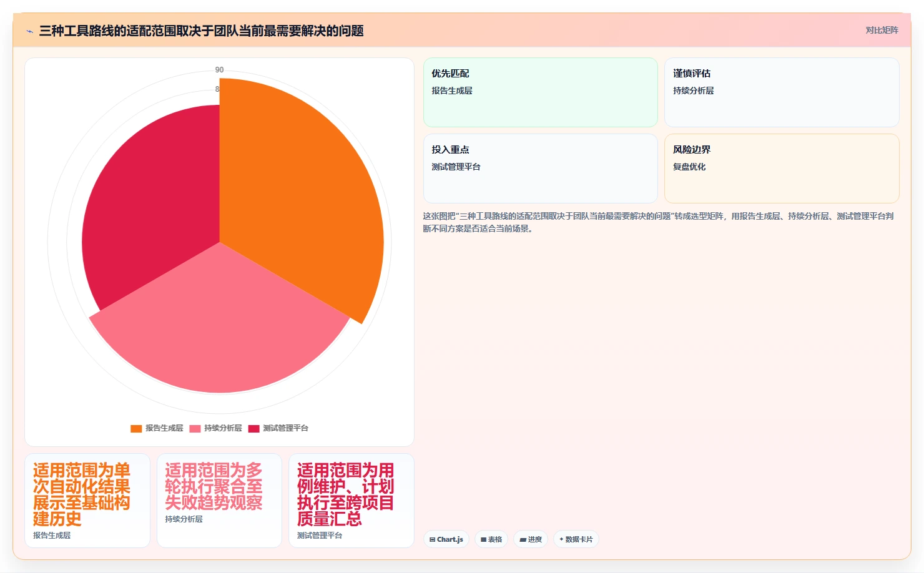The image size is (924, 573).
Task: Click 复盘优化 text in 风险边界 card
Action: pos(689,167)
